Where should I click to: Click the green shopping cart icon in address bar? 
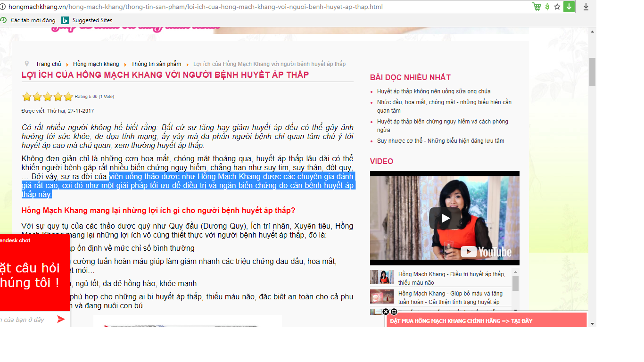536,7
